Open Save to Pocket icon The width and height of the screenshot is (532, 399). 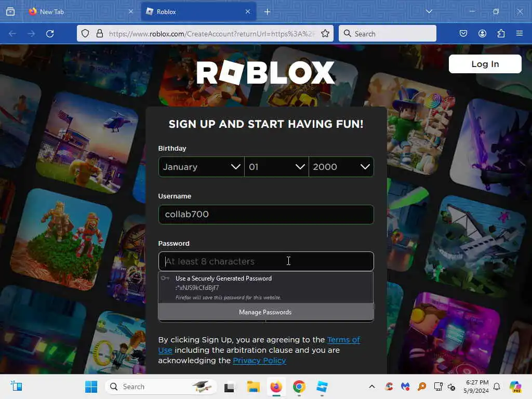[x=463, y=33]
